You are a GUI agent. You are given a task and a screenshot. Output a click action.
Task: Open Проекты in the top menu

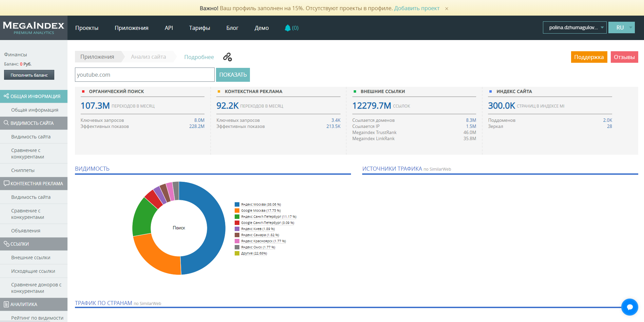[x=87, y=28]
